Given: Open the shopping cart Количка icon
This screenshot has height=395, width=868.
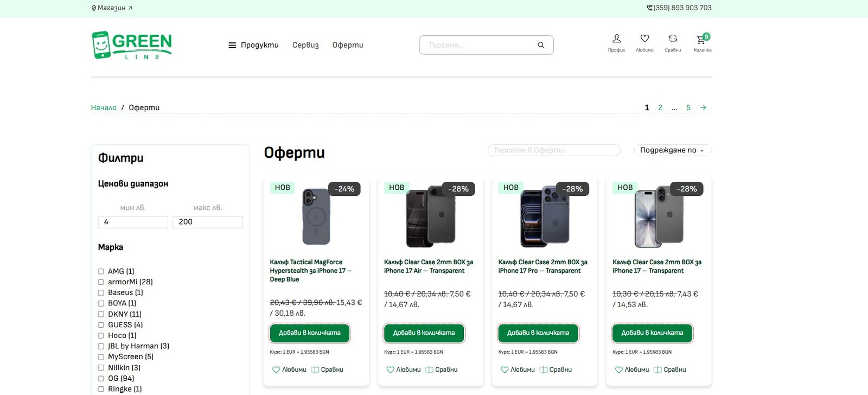Looking at the screenshot, I should click(702, 42).
